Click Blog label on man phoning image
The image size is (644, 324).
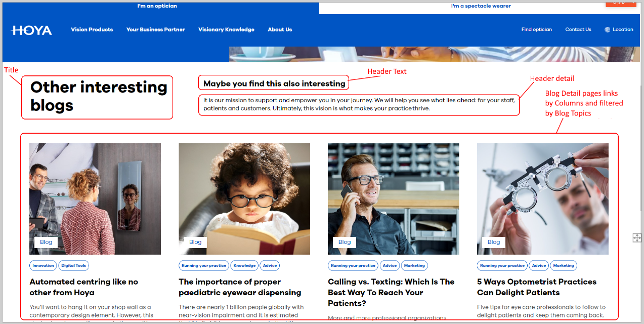[344, 242]
